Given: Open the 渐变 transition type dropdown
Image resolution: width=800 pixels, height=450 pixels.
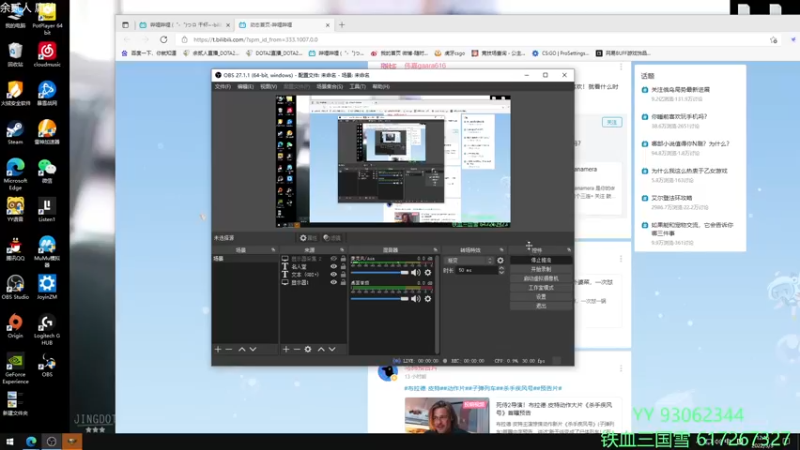Looking at the screenshot, I should pos(468,261).
